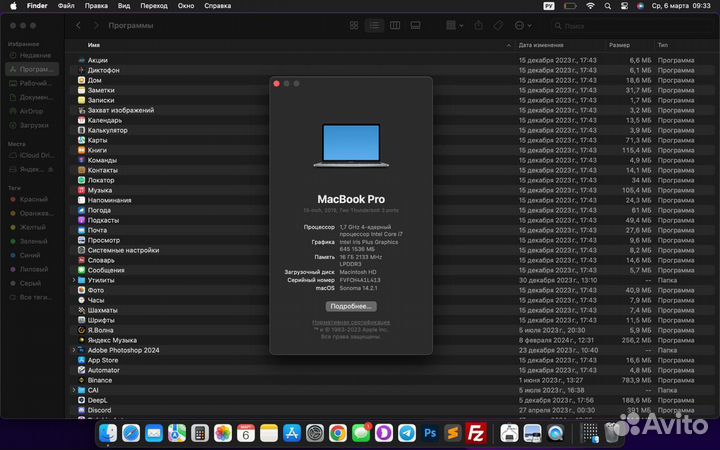Sort by the Тип column

click(x=663, y=45)
